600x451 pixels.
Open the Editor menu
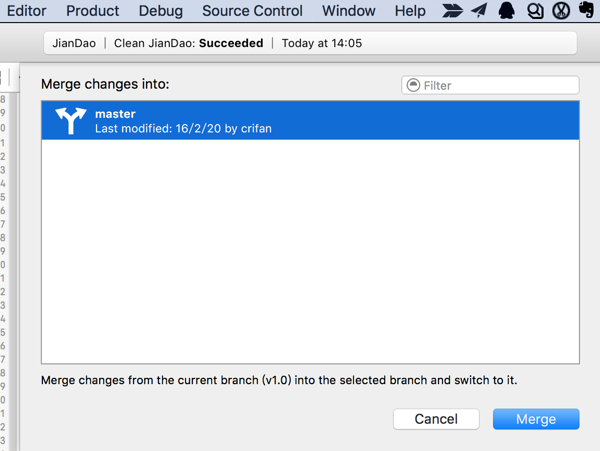pos(26,11)
